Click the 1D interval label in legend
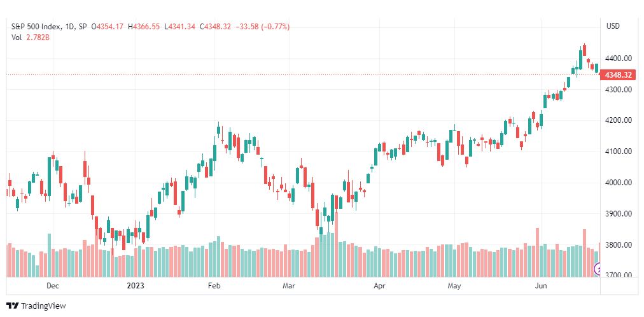This screenshot has width=644, height=317. tap(70, 27)
